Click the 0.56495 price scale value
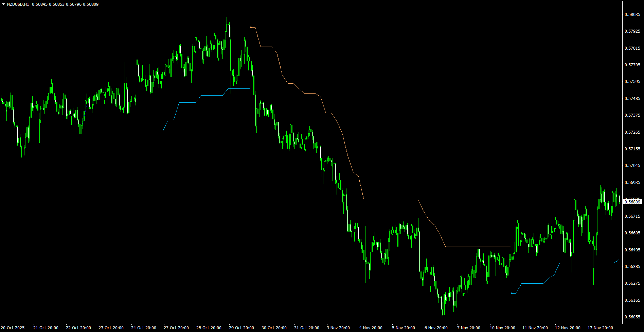Image resolution: width=644 pixels, height=332 pixels. [x=632, y=250]
